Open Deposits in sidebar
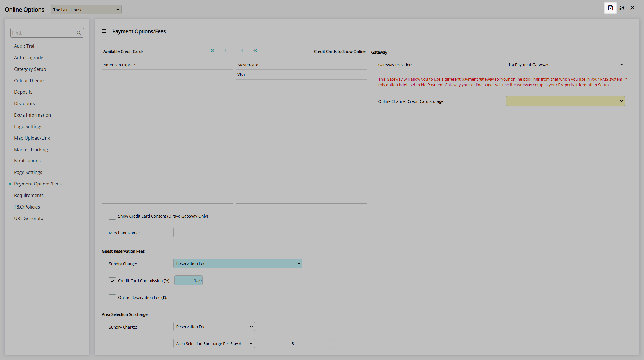Screen dimensions: 644x360 23,92
